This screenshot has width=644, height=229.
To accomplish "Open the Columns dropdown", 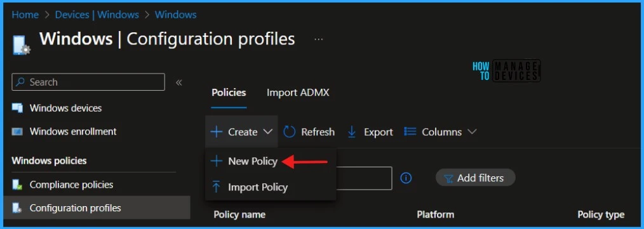I will click(x=440, y=132).
